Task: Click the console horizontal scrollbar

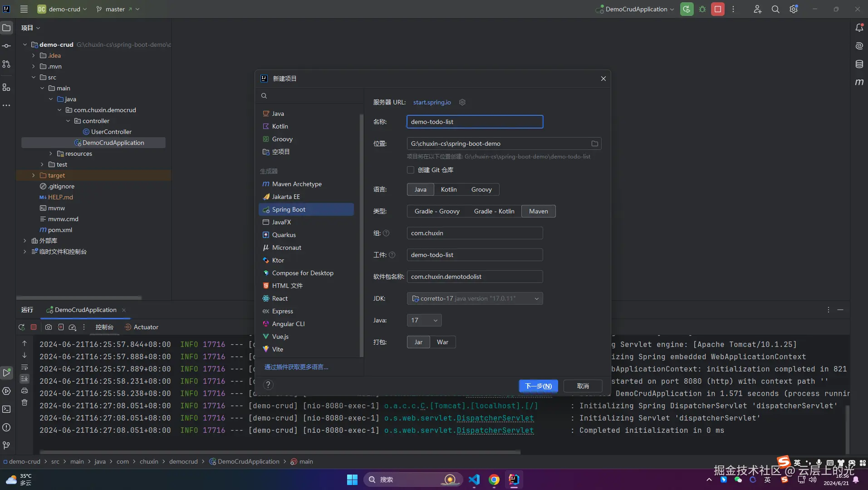Action: [x=280, y=452]
